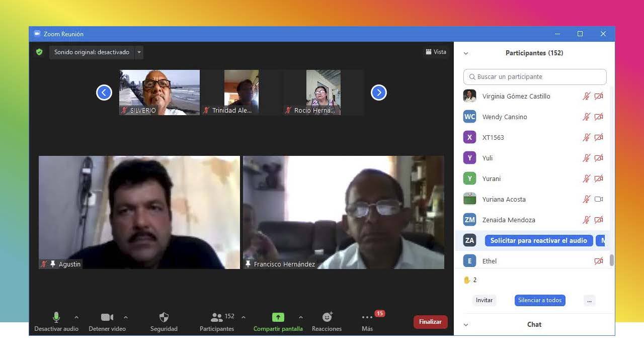Expand caret next to Participantes button
Image resolution: width=644 pixels, height=362 pixels.
coord(244,317)
